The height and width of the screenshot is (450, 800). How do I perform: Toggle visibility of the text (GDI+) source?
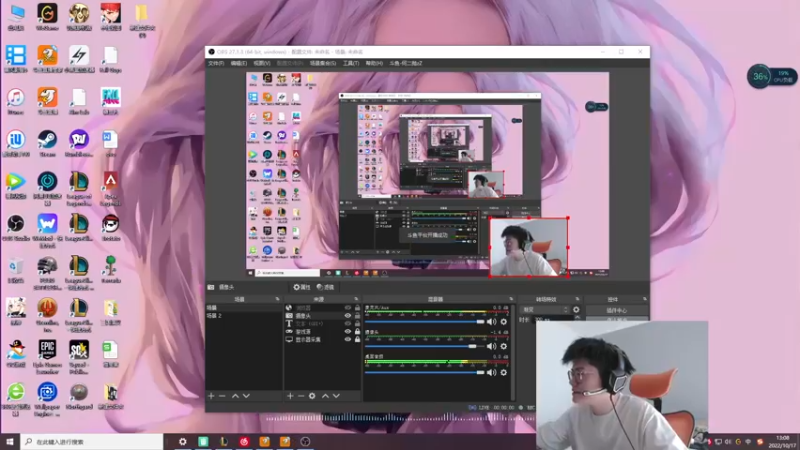tap(348, 323)
